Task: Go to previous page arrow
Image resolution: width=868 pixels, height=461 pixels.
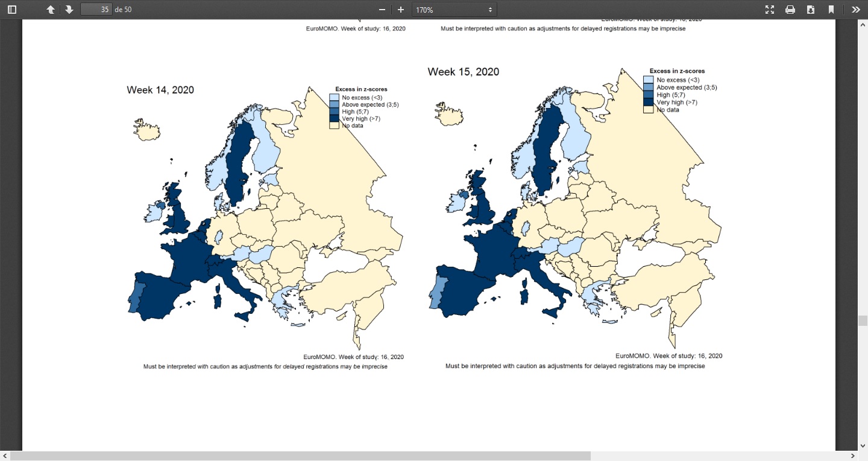Action: pos(51,10)
